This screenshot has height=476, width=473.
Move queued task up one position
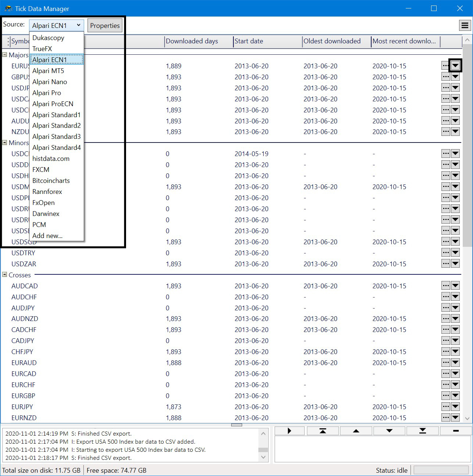point(356,431)
